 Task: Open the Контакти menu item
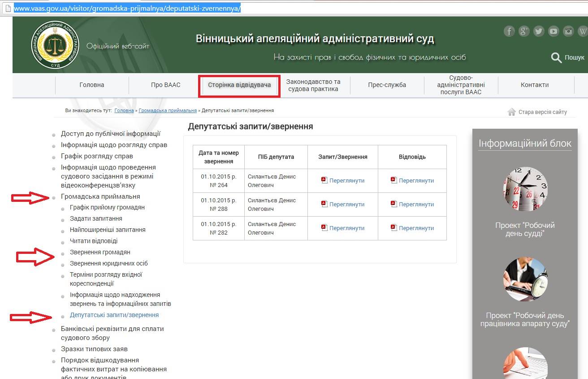click(x=535, y=85)
